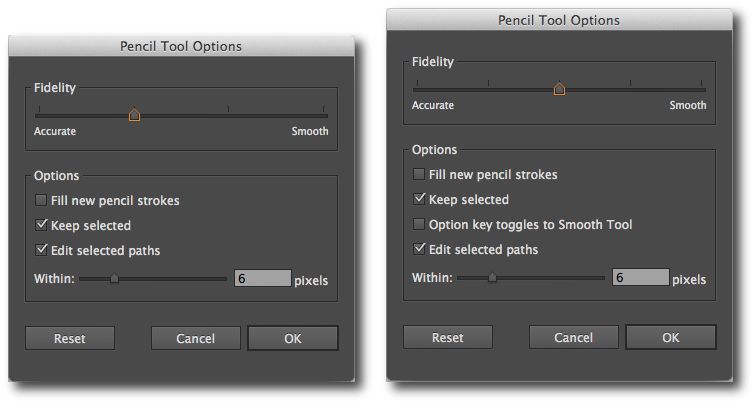
Task: Enable Option key toggles to Smooth Tool
Action: coord(420,224)
